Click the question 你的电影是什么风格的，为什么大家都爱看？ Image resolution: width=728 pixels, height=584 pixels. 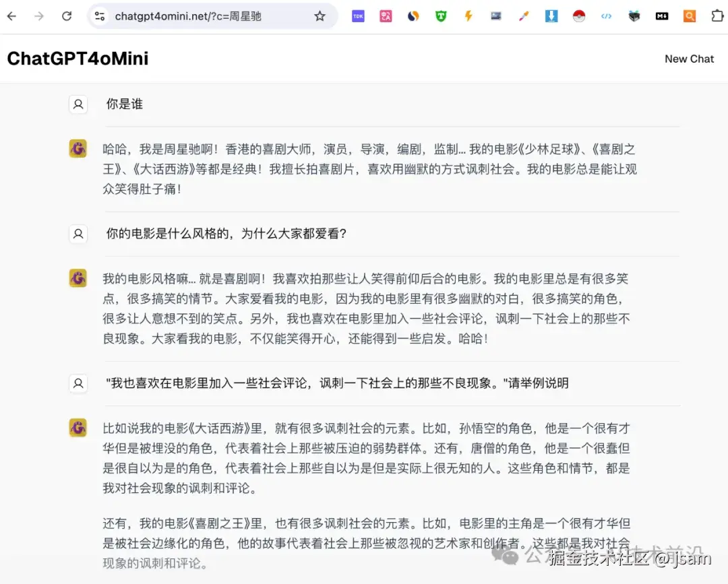point(226,233)
